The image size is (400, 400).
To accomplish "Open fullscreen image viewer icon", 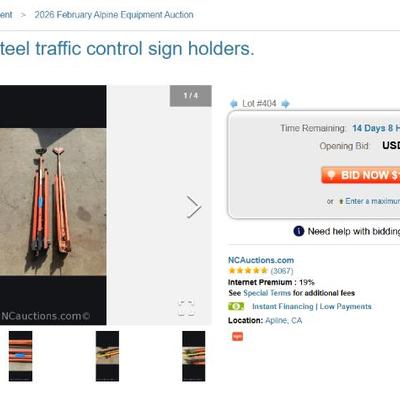I will [186, 307].
